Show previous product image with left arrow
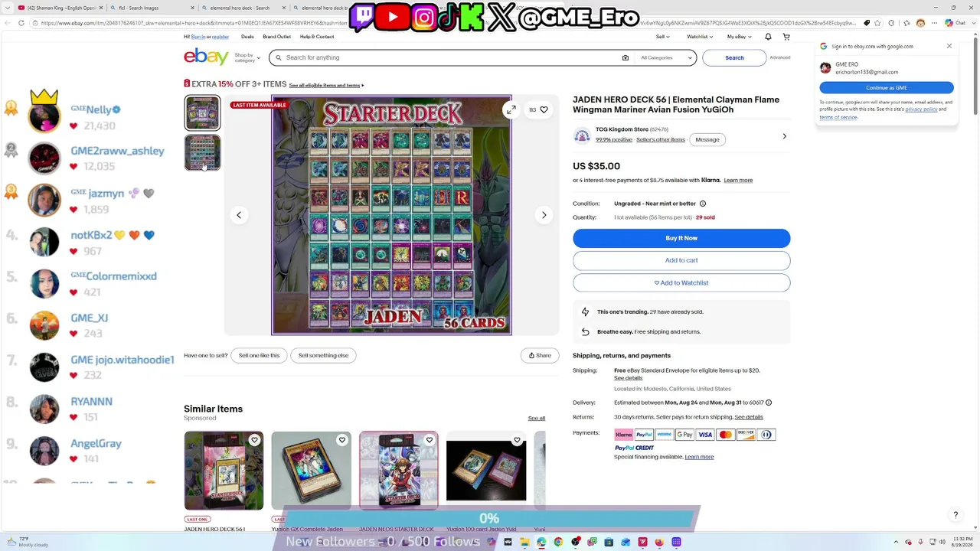980x551 pixels. [x=239, y=215]
